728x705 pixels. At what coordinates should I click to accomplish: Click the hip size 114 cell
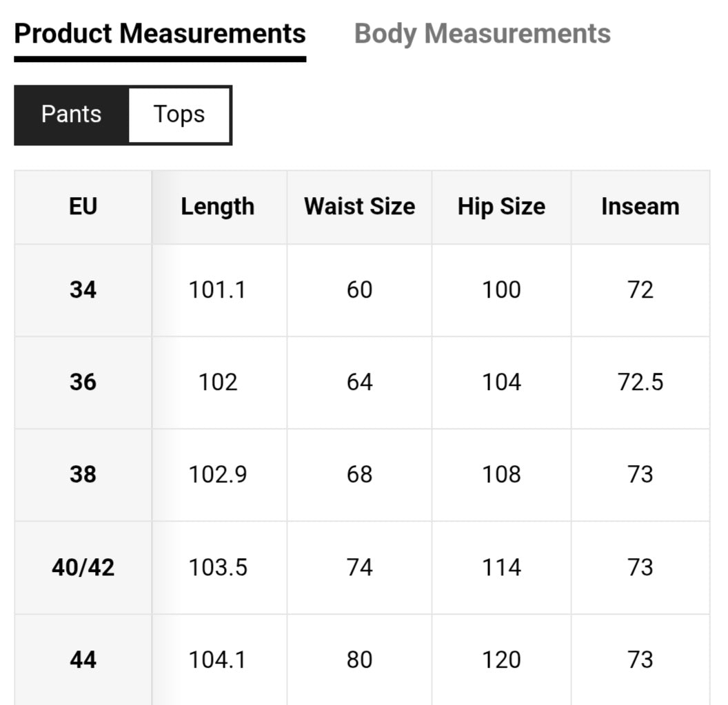point(501,567)
